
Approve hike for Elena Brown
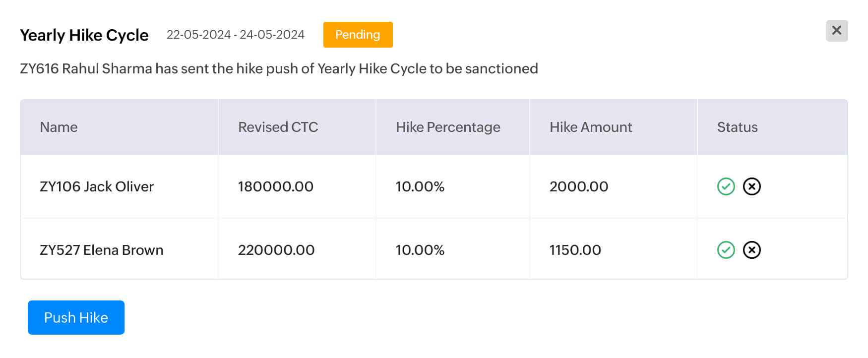point(726,250)
